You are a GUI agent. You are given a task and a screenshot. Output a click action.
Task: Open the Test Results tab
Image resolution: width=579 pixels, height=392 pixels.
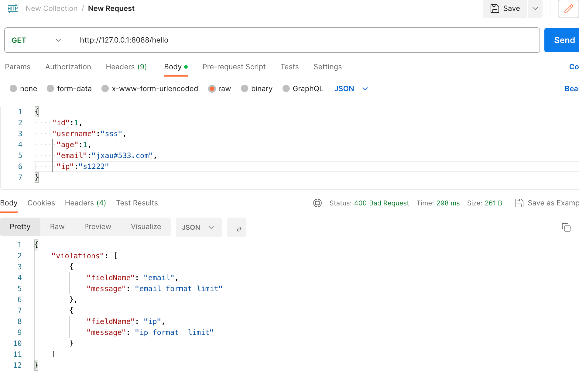(137, 203)
